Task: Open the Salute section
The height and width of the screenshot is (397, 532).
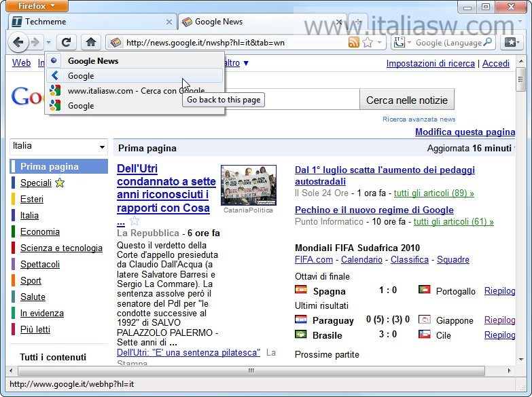Action: click(x=33, y=297)
